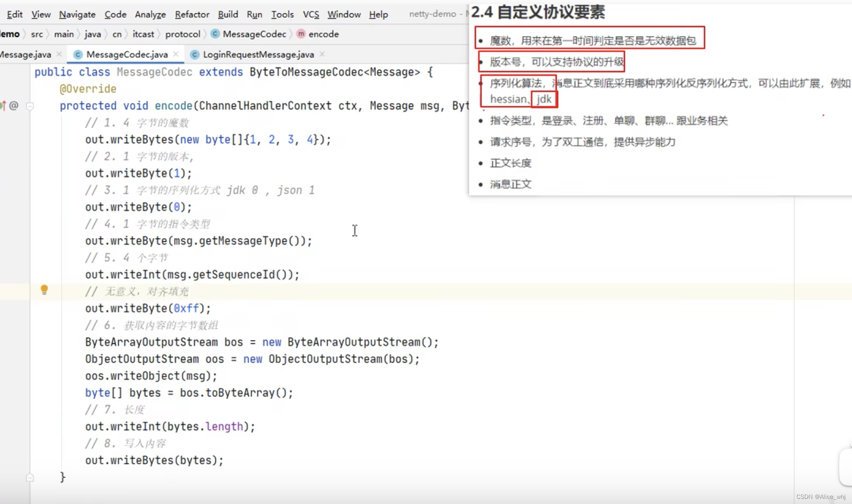852x504 pixels.
Task: Click the '正文长度' bullet in notes
Action: point(511,163)
